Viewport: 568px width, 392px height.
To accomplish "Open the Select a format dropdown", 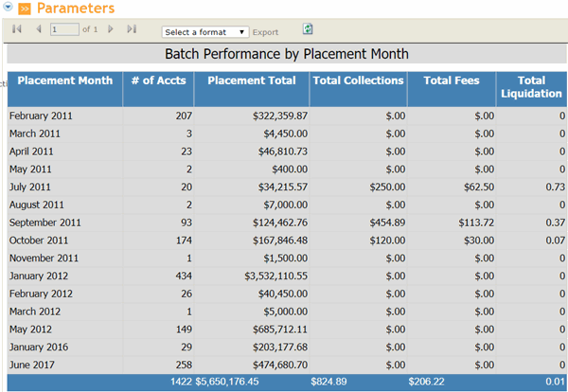I will 205,31.
